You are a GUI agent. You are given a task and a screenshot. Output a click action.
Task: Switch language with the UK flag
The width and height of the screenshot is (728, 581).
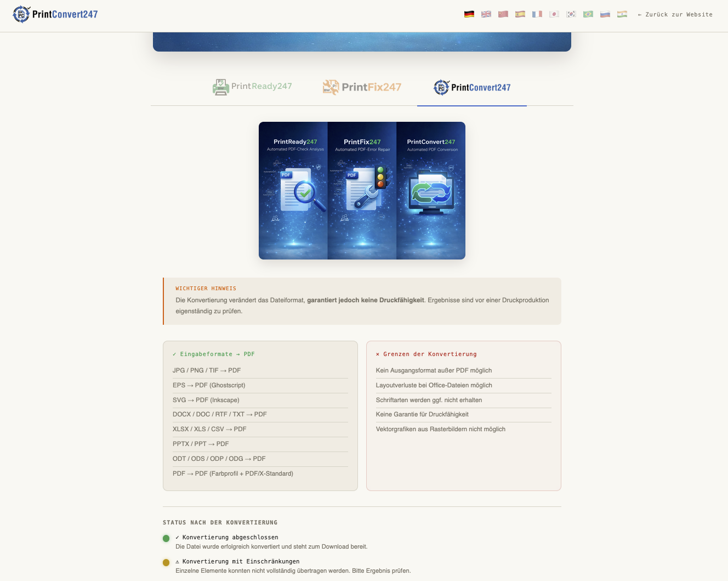(x=486, y=14)
